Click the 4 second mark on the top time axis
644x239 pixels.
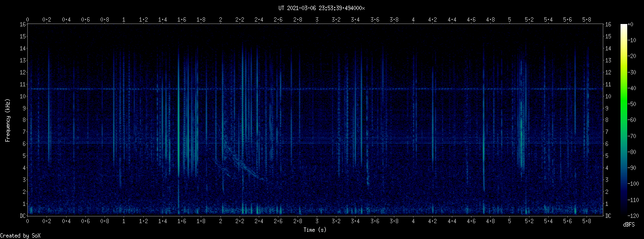413,20
